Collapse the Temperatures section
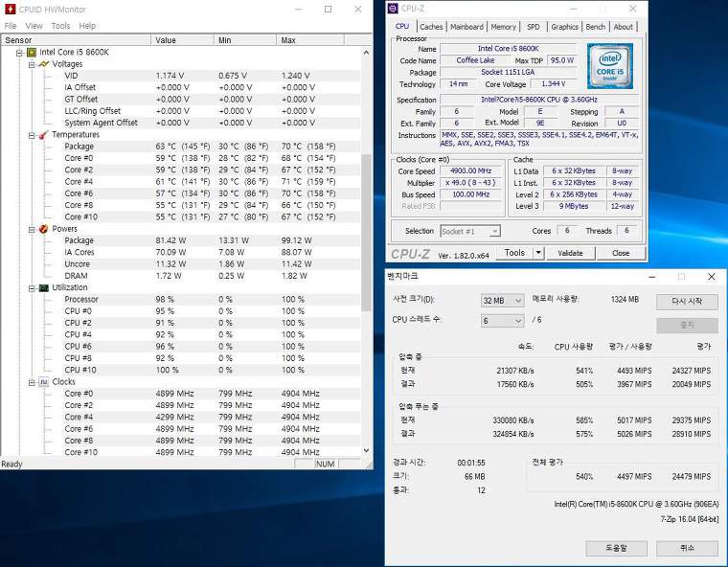This screenshot has height=567, width=728. click(32, 135)
